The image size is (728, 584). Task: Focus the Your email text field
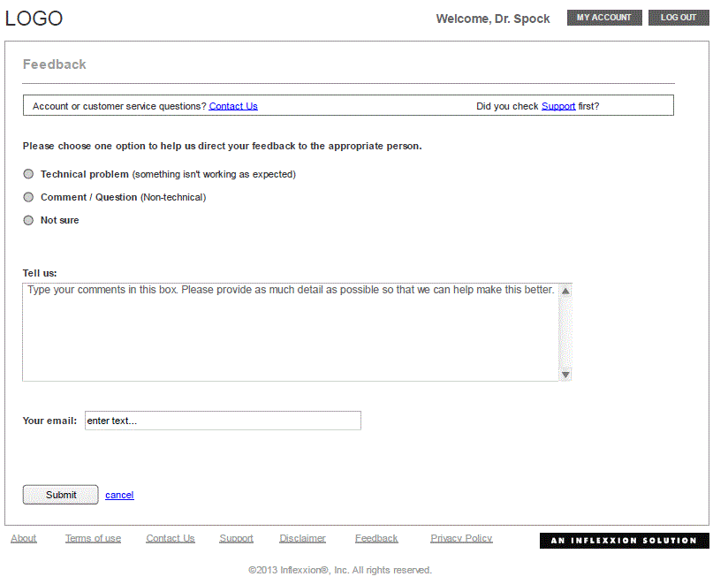point(223,421)
